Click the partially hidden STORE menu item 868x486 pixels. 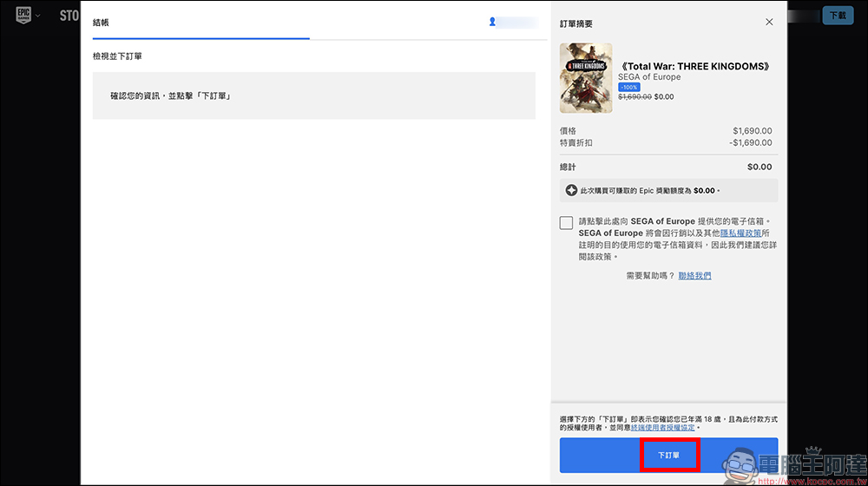pos(69,16)
